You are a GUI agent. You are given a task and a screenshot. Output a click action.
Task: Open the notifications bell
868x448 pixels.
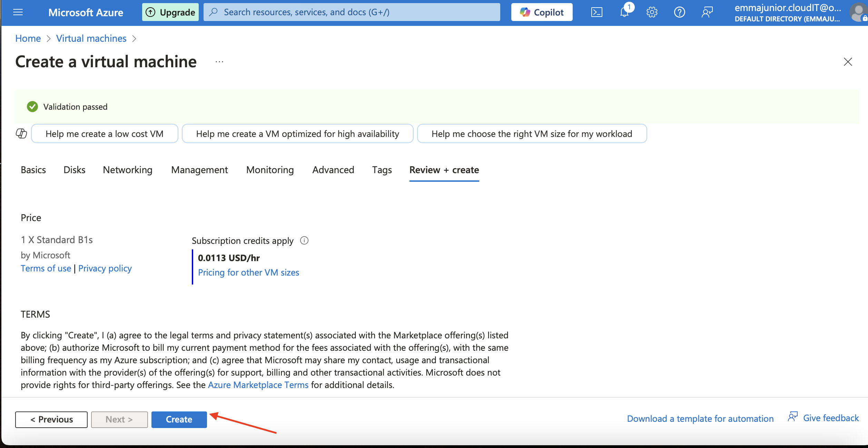tap(624, 12)
